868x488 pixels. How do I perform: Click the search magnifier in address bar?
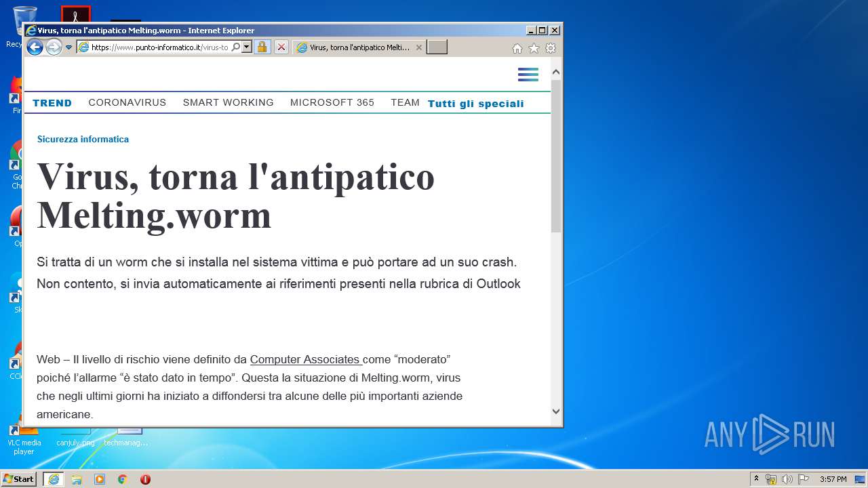point(235,47)
